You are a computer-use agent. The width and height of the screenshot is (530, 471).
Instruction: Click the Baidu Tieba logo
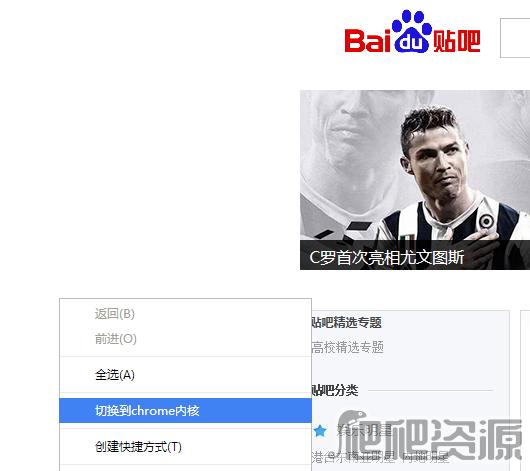coord(412,32)
